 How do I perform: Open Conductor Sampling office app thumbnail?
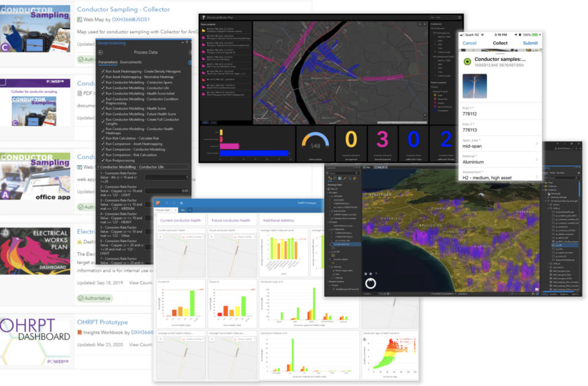tap(35, 176)
